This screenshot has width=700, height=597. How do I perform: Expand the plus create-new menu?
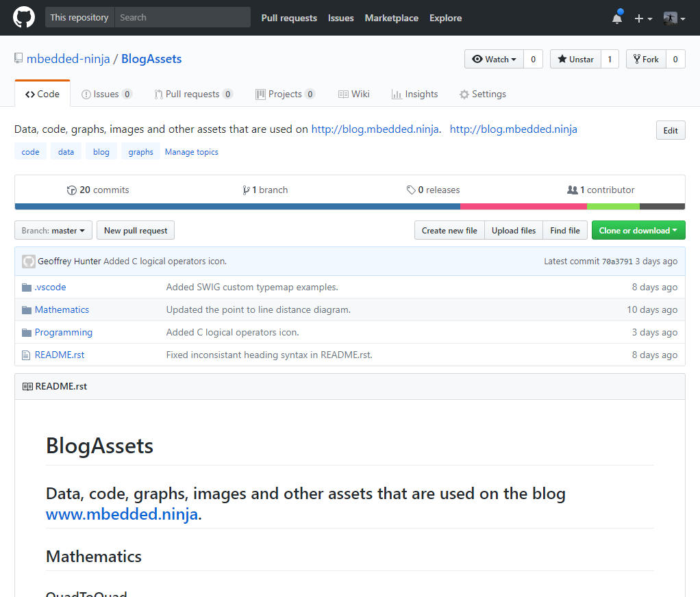pyautogui.click(x=642, y=18)
